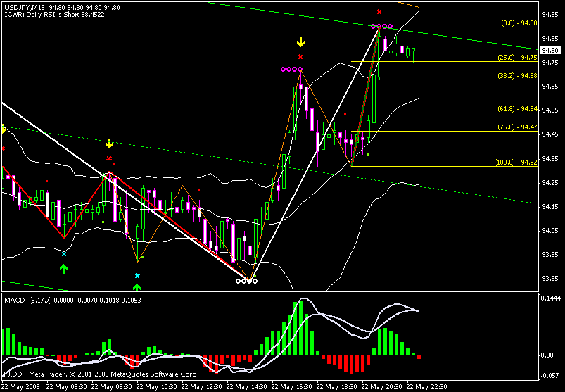This screenshot has width=565, height=392.
Task: Select the red marker under the 16:30 yellow arrow
Action: (300, 56)
